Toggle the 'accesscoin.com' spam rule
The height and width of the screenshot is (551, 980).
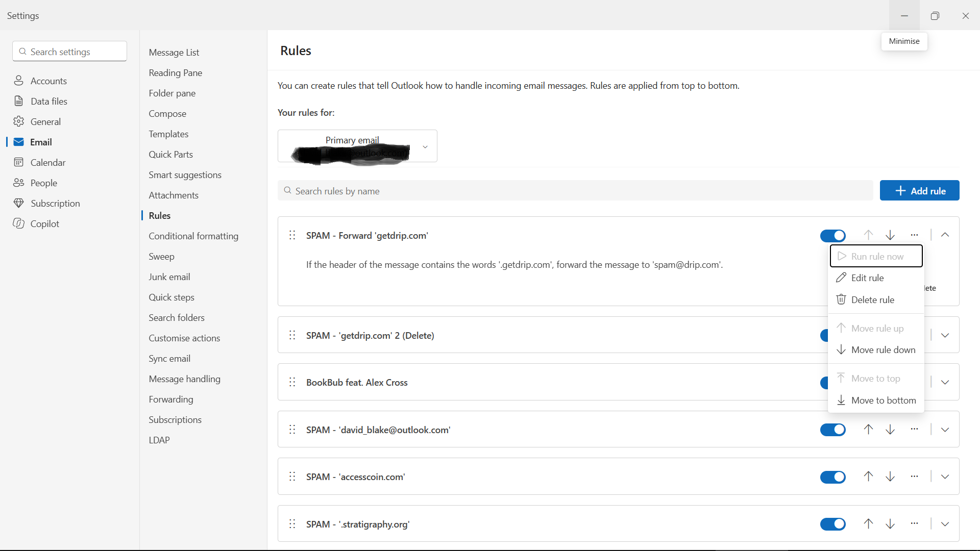coord(832,477)
